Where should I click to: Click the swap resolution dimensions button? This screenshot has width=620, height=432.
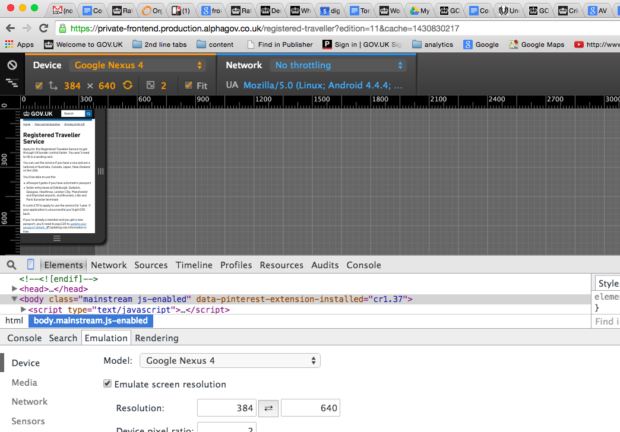click(x=268, y=408)
